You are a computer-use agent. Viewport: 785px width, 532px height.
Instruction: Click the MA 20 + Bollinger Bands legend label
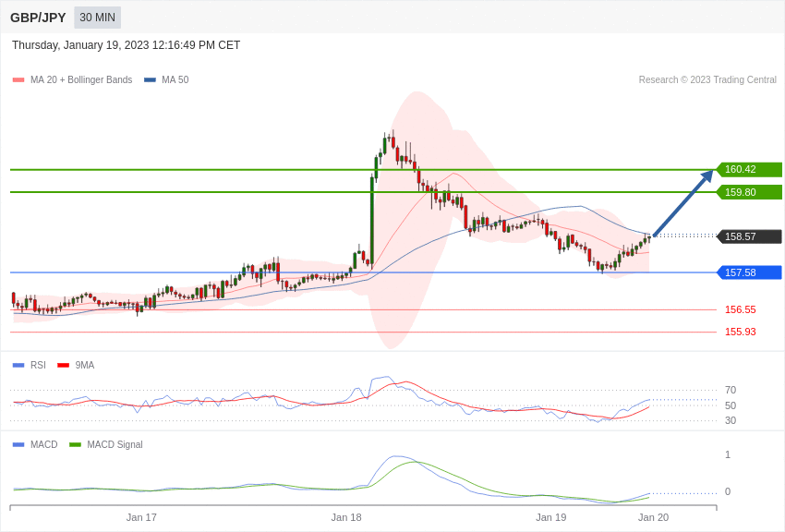tap(81, 79)
